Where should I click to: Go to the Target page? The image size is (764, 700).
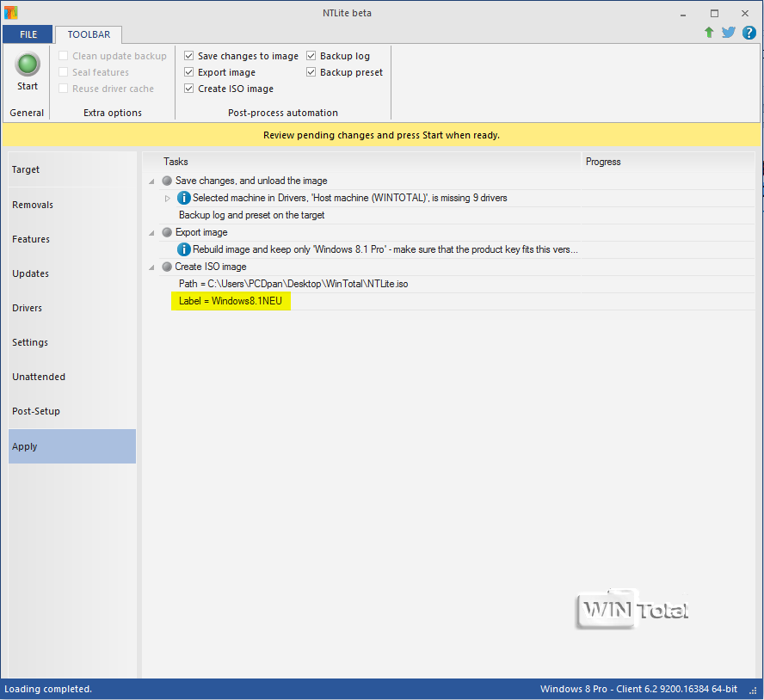[72, 169]
